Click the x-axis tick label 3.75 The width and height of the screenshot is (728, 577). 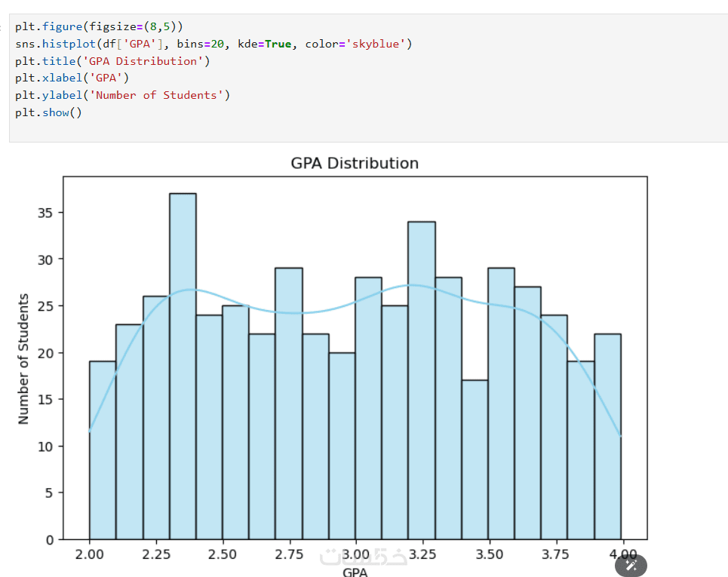556,554
